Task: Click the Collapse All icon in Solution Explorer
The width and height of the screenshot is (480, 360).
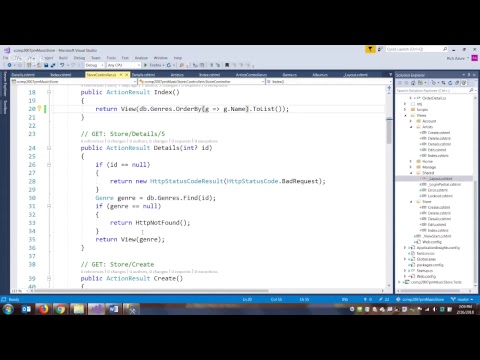Action: coord(457,83)
